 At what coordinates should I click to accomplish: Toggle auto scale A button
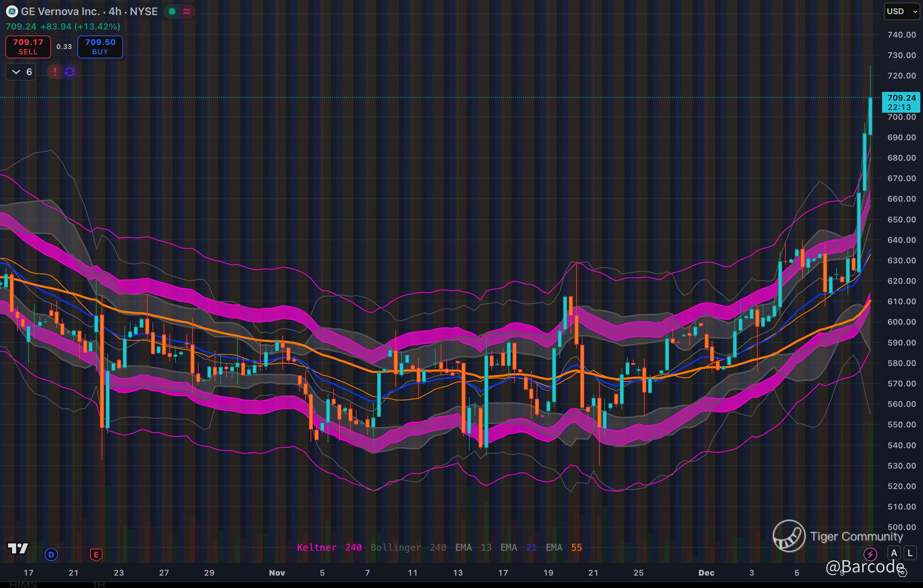click(x=894, y=553)
